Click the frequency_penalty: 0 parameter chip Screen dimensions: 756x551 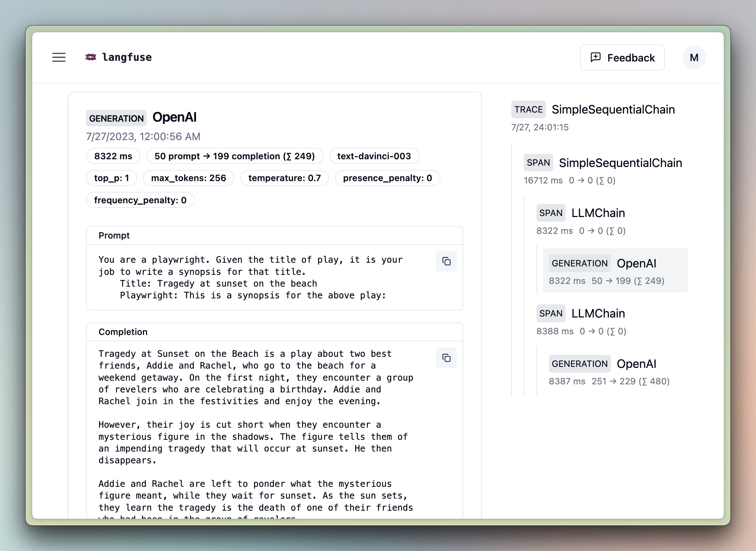(140, 200)
